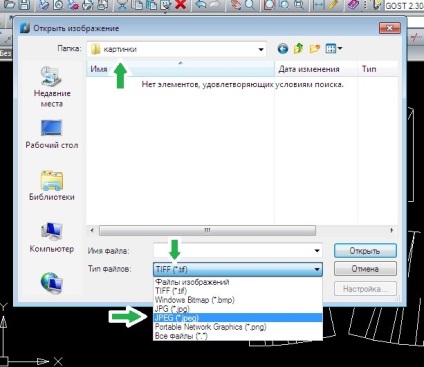Open Недавние места shortcut
Screen dimensions: 424x367
pyautogui.click(x=52, y=87)
